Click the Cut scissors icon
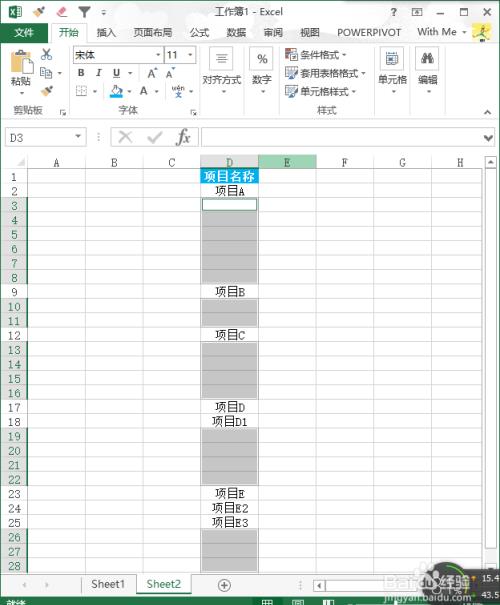500x605 pixels. (46, 54)
